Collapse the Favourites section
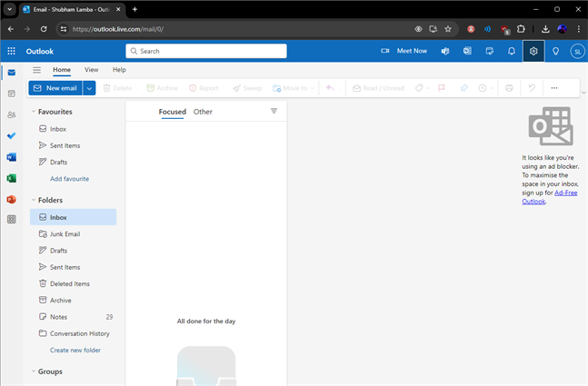This screenshot has height=386, width=588. click(35, 112)
